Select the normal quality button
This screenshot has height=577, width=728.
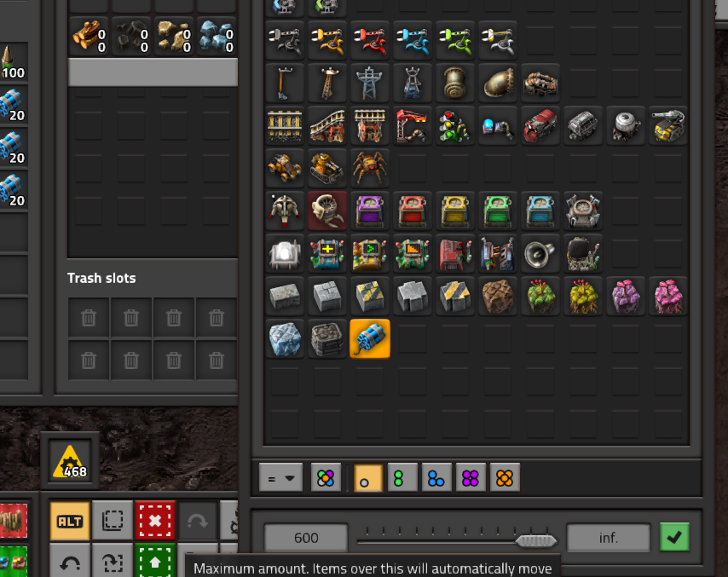(x=368, y=477)
